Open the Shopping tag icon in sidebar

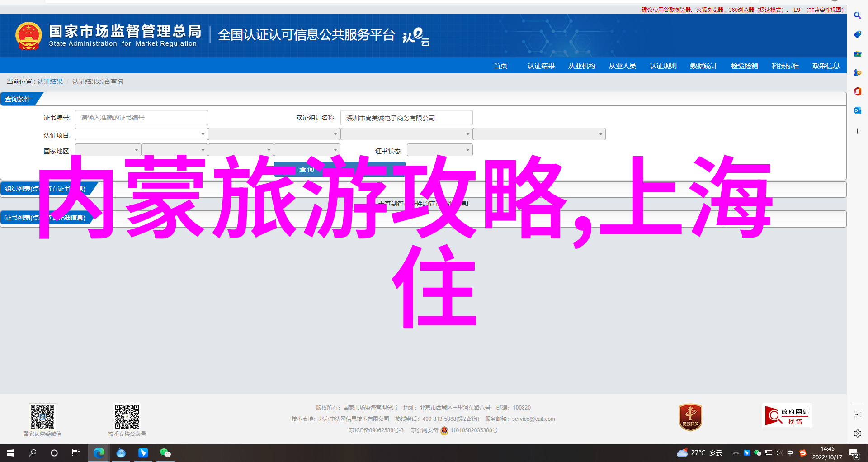[857, 34]
